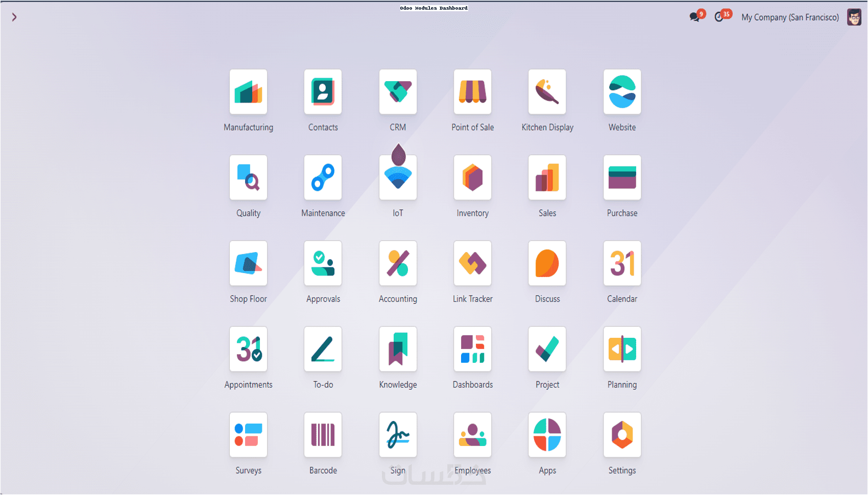Open the Accounting app
Screen dimensions: 868x495
coord(398,263)
